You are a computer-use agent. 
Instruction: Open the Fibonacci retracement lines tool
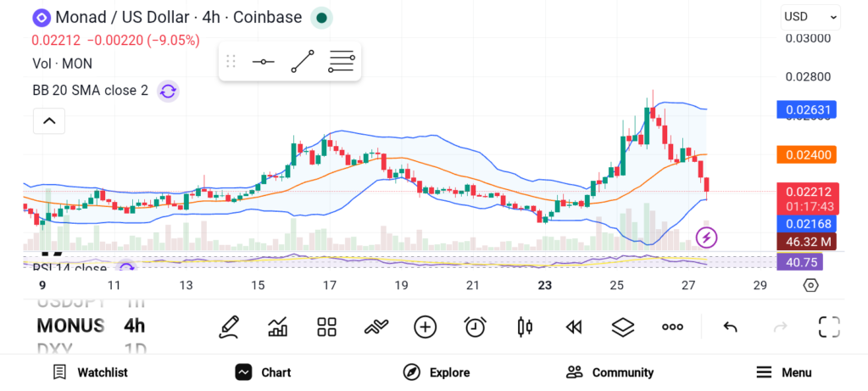pyautogui.click(x=342, y=62)
